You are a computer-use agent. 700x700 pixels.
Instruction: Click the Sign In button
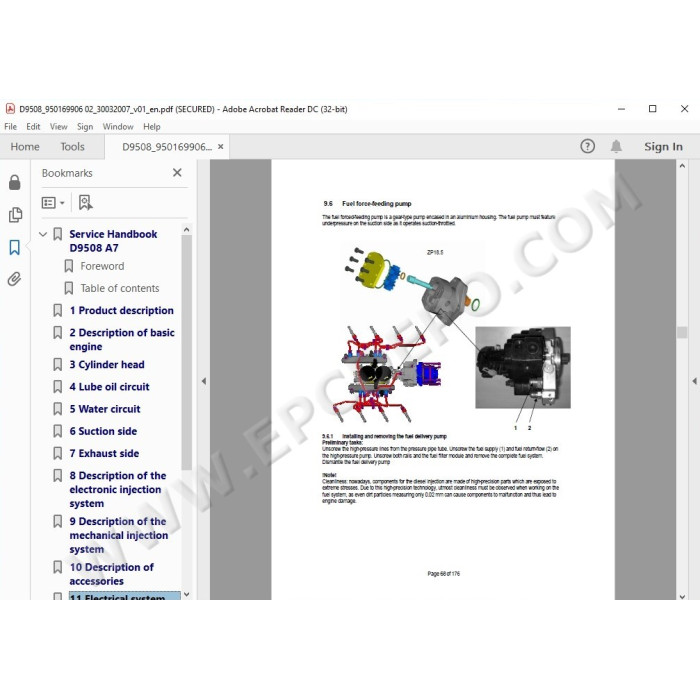coord(663,146)
